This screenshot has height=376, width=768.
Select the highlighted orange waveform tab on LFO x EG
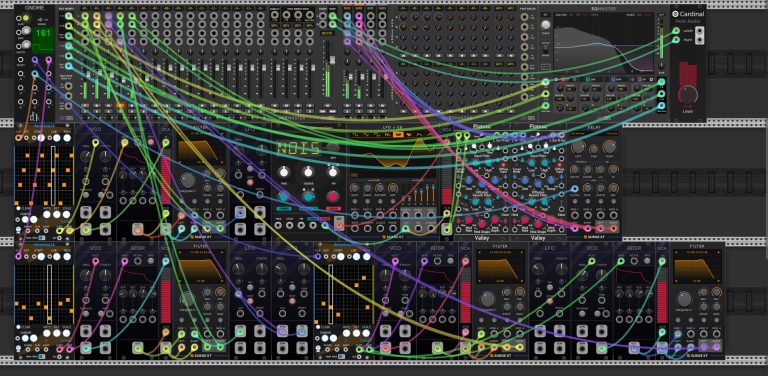click(x=398, y=135)
